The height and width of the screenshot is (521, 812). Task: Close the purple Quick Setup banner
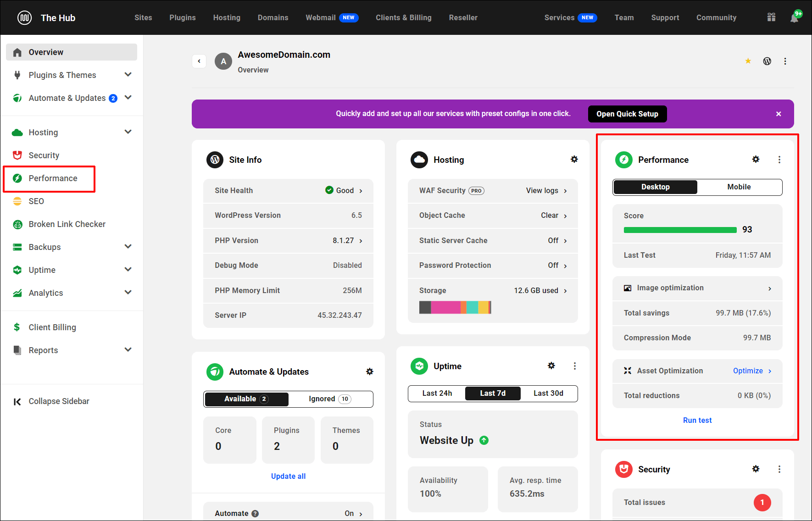[779, 114]
